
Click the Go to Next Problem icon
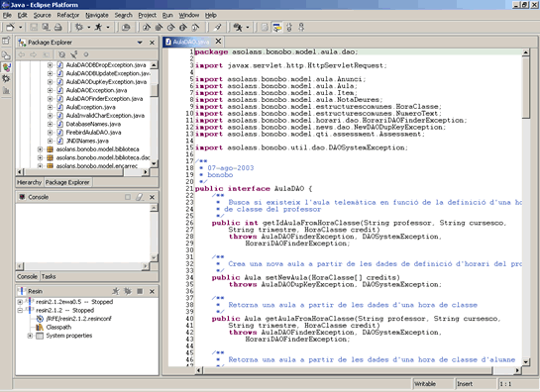point(289,27)
